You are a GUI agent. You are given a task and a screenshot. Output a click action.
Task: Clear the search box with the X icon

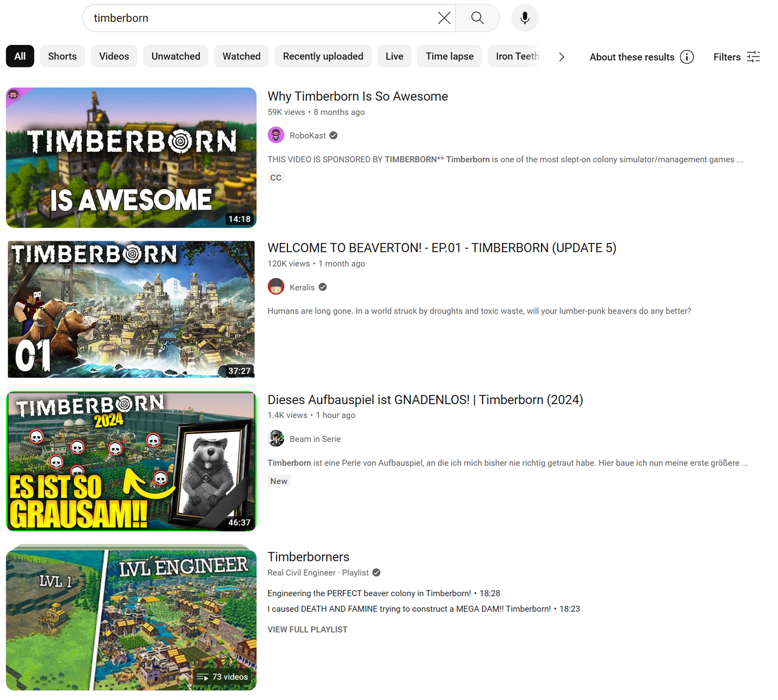(444, 18)
